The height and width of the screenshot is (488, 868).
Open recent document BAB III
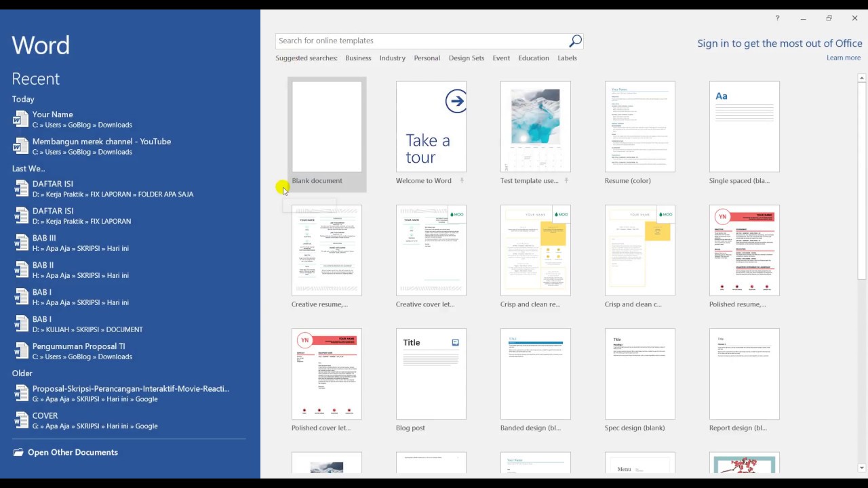[x=129, y=243]
